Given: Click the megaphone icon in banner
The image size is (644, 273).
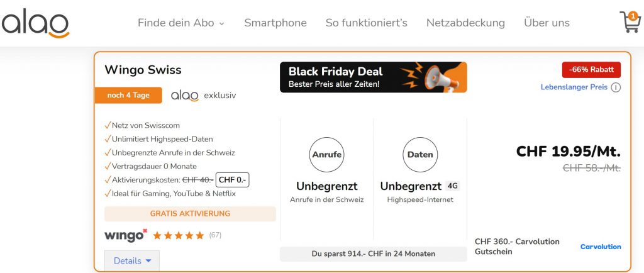Looking at the screenshot, I should pos(440,77).
